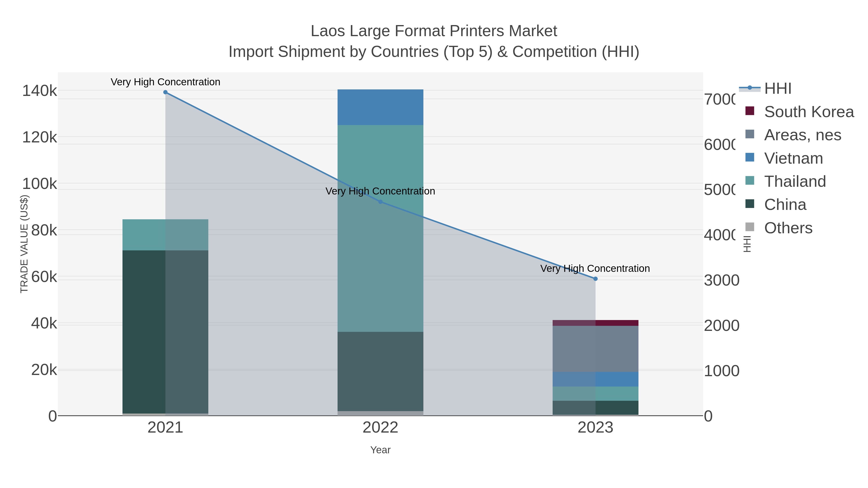Click the 100k y-axis tick label
Image resolution: width=868 pixels, height=488 pixels.
tap(40, 184)
